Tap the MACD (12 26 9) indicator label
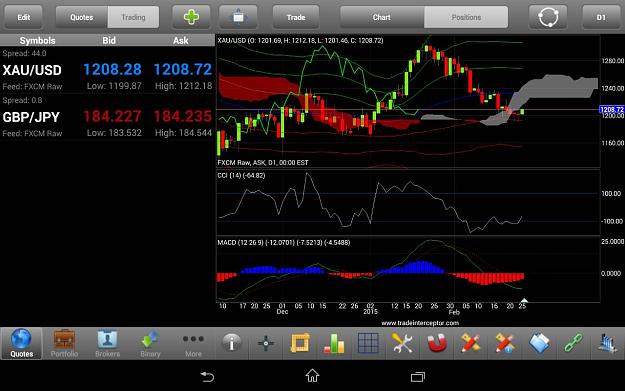 pos(284,242)
